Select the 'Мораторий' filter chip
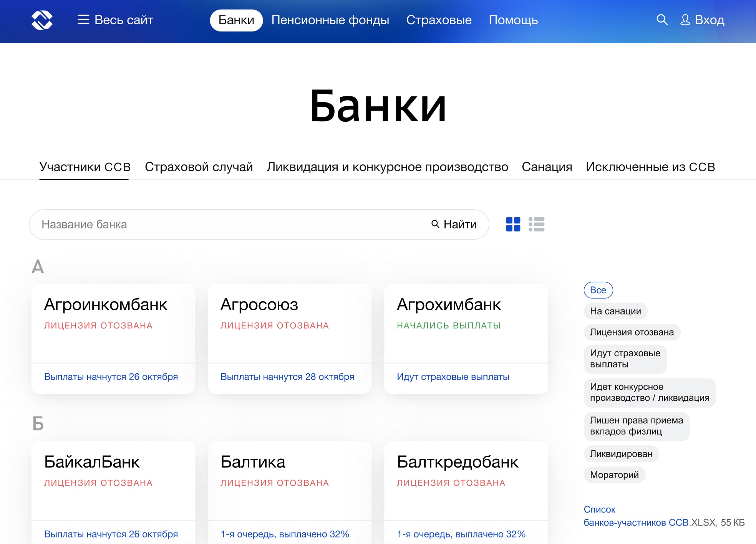This screenshot has width=756, height=544. (614, 475)
